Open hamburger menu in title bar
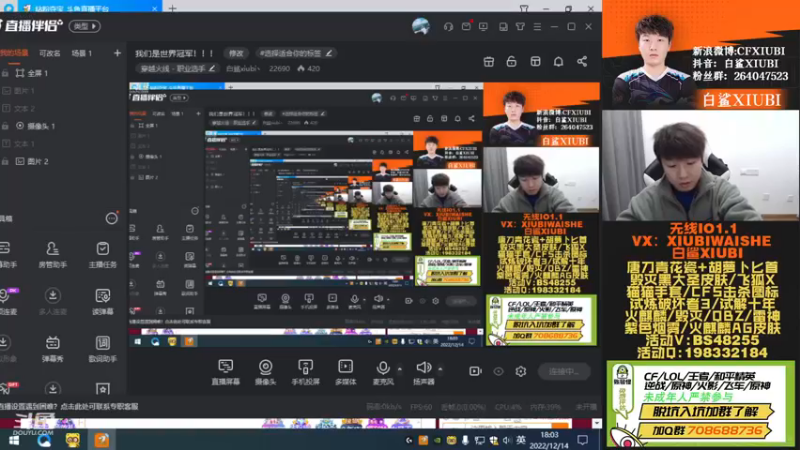This screenshot has width=800, height=450. coord(537,26)
